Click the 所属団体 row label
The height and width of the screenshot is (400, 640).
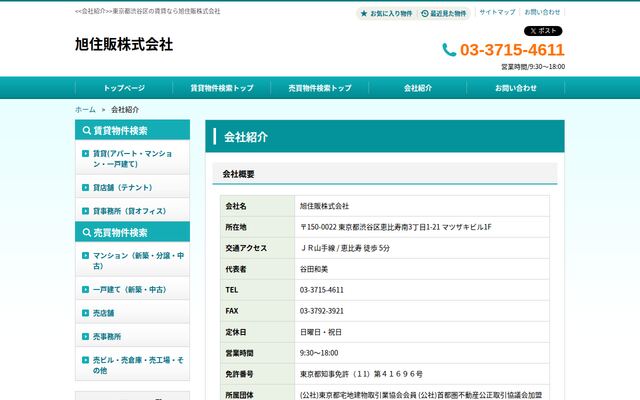pyautogui.click(x=240, y=395)
